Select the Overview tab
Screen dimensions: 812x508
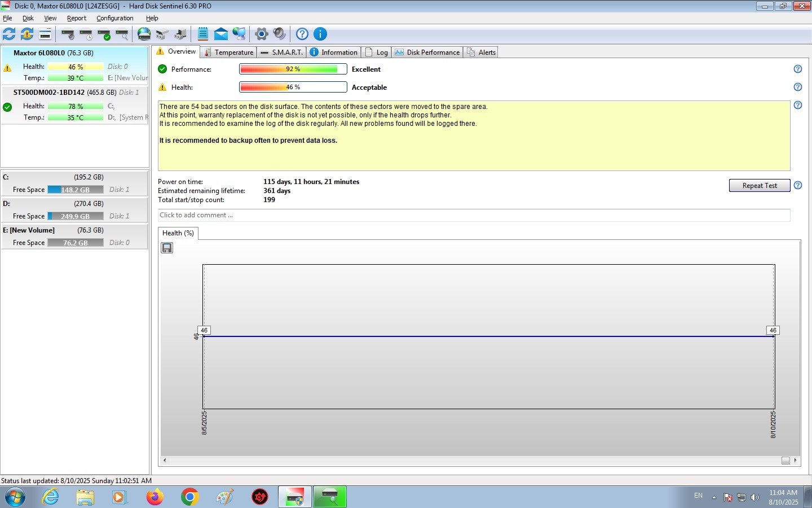[x=176, y=51]
